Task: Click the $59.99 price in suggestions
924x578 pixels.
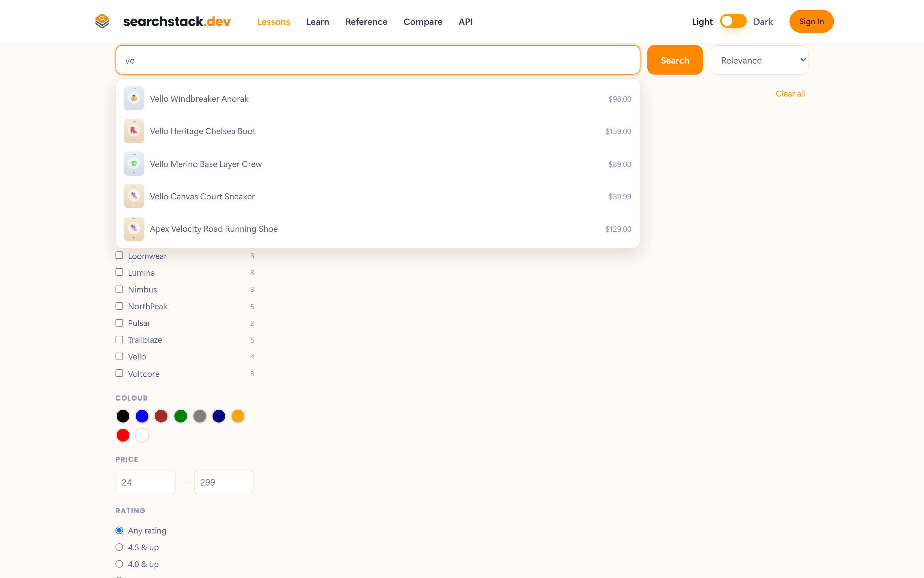Action: point(620,197)
